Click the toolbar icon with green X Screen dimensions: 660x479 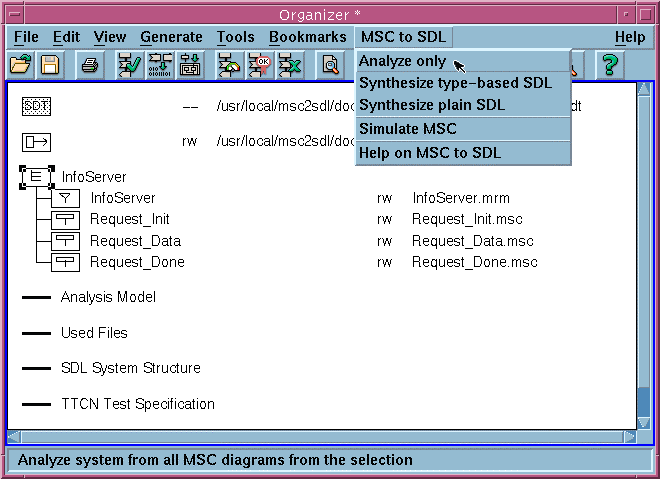[x=290, y=65]
